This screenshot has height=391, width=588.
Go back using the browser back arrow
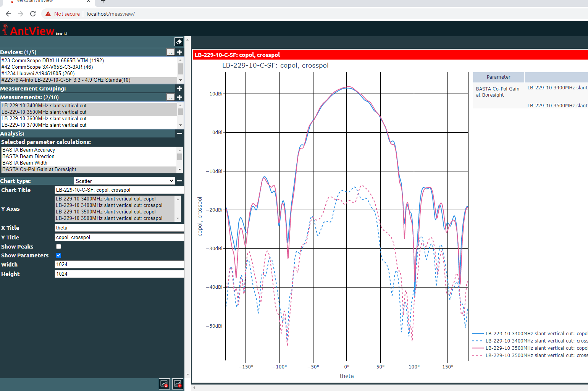(x=8, y=14)
